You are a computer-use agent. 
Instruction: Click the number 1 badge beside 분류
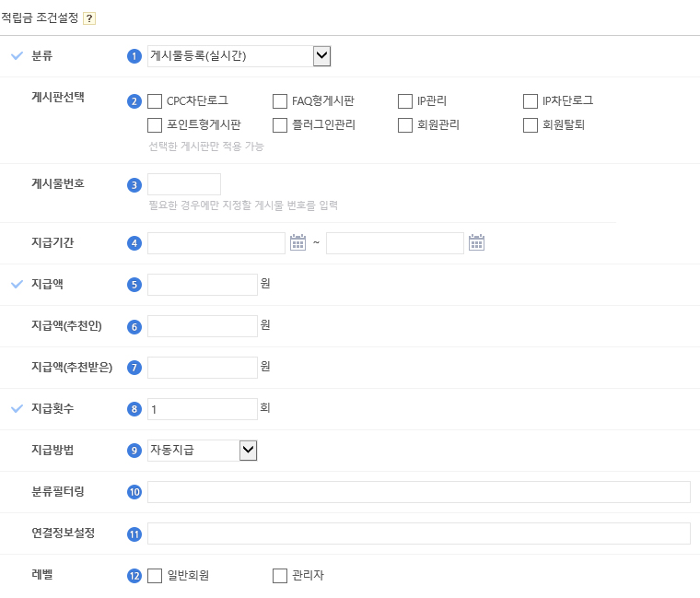134,56
